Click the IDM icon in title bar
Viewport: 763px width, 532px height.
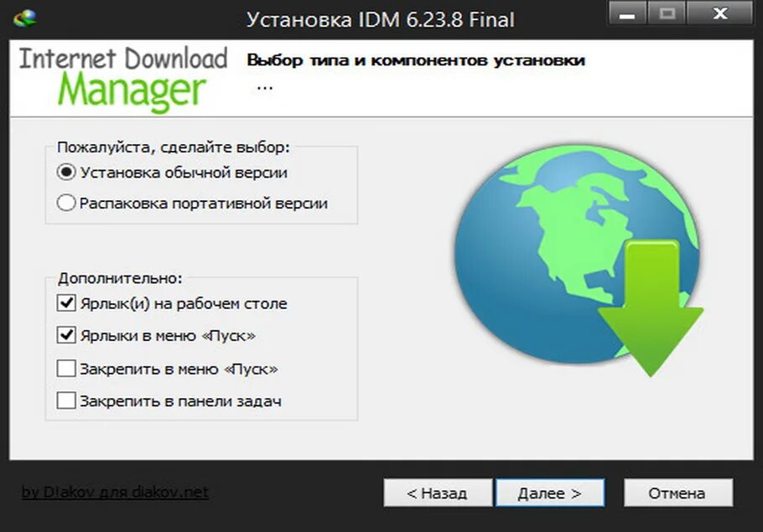[25, 18]
